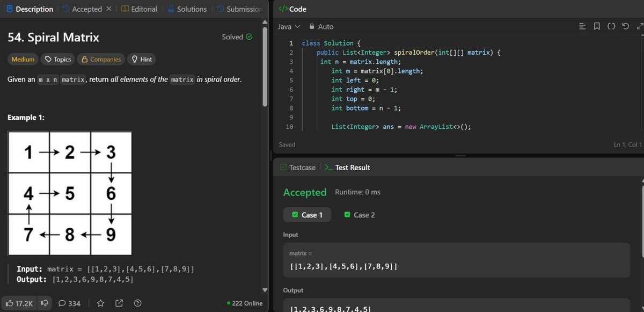Close the Accepted result tab
Image resolution: width=644 pixels, height=312 pixels.
pyautogui.click(x=108, y=9)
